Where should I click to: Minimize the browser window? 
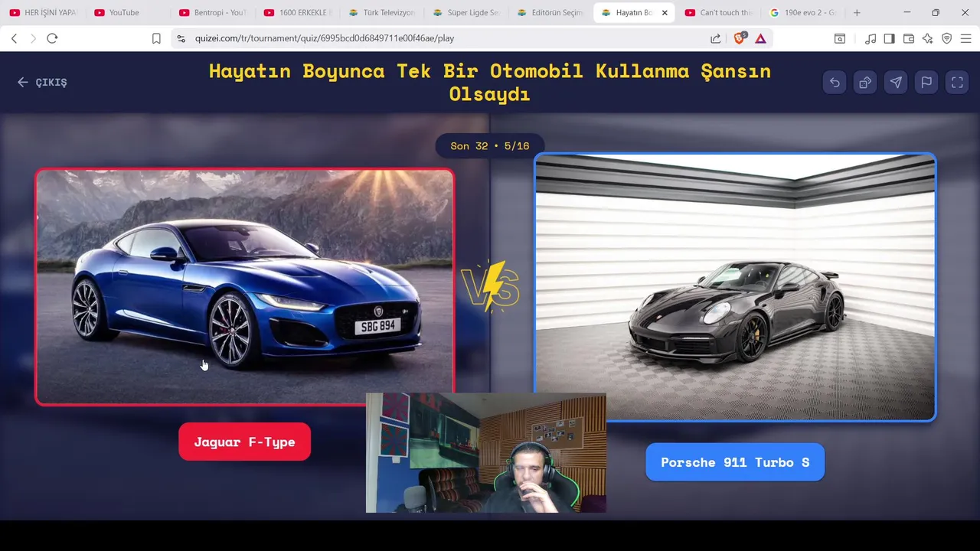[x=907, y=12]
